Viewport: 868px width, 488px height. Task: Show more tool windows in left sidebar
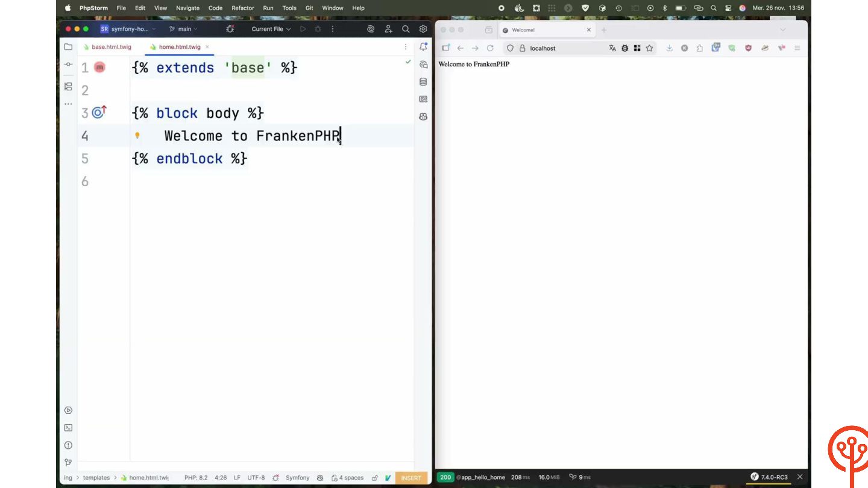click(68, 104)
